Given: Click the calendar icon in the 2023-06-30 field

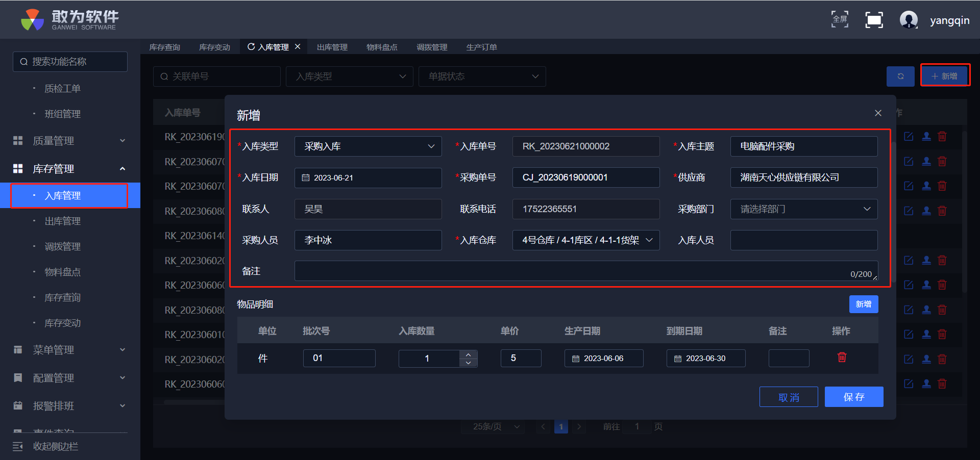Looking at the screenshot, I should pyautogui.click(x=678, y=359).
